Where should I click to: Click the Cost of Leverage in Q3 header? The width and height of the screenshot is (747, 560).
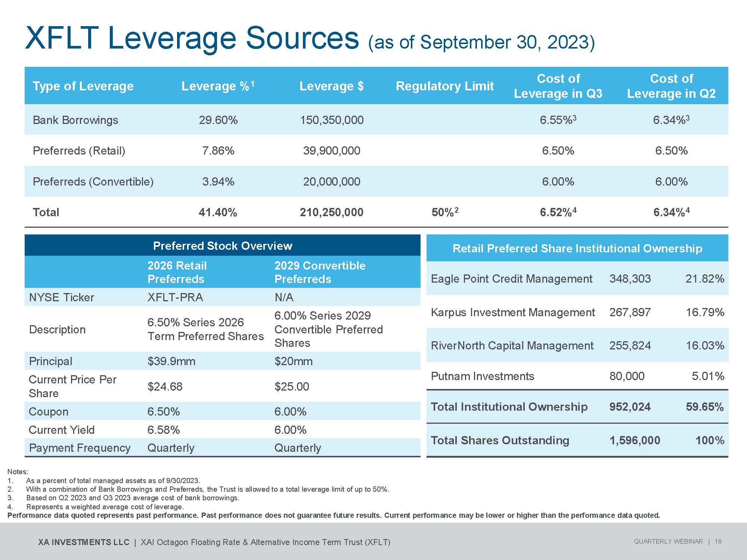coord(558,86)
